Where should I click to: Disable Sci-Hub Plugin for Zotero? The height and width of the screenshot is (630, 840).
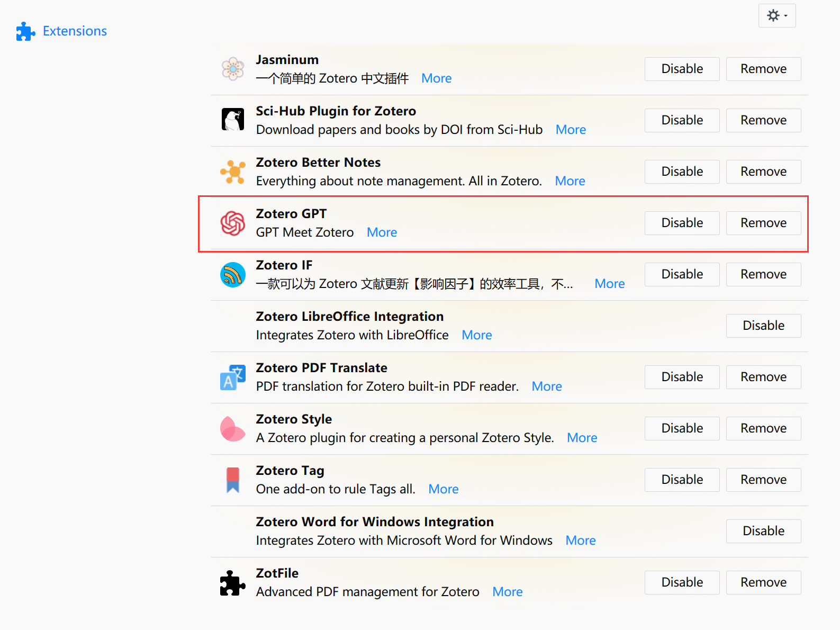(x=682, y=120)
